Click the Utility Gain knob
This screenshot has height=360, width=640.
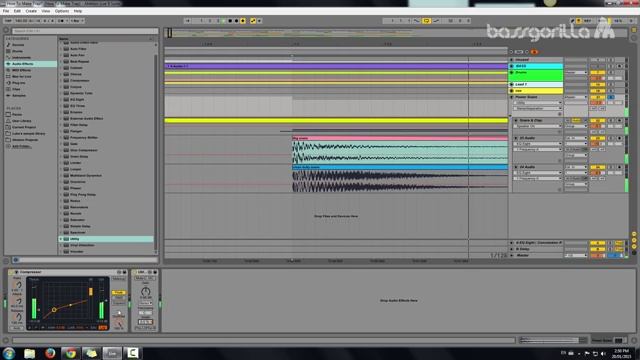tap(145, 291)
